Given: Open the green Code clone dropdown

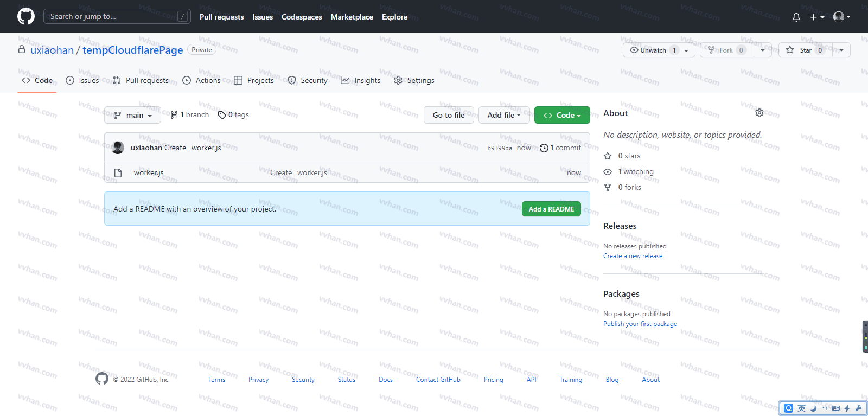Looking at the screenshot, I should (x=562, y=115).
